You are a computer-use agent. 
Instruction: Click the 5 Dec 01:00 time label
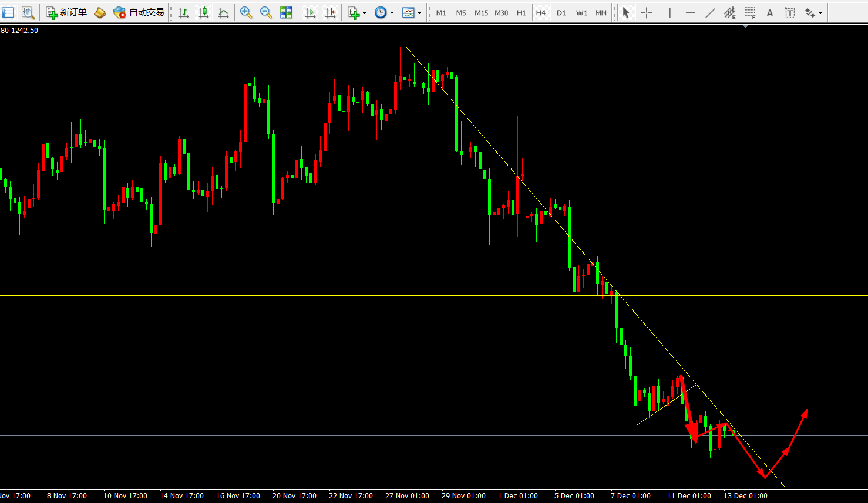pyautogui.click(x=574, y=496)
